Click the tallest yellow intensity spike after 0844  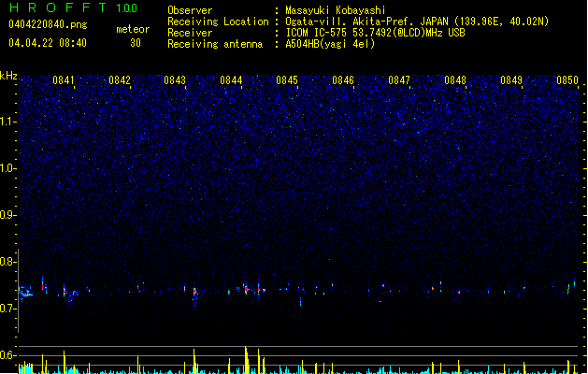[x=246, y=360]
